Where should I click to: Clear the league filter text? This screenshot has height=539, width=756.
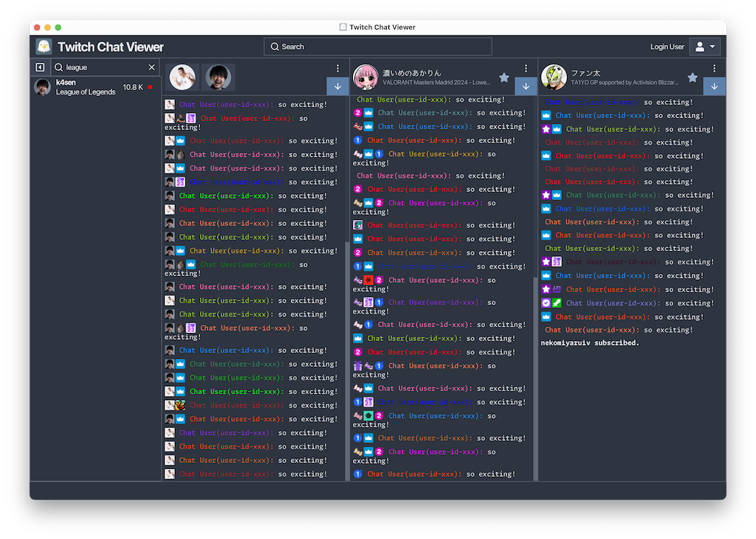151,67
